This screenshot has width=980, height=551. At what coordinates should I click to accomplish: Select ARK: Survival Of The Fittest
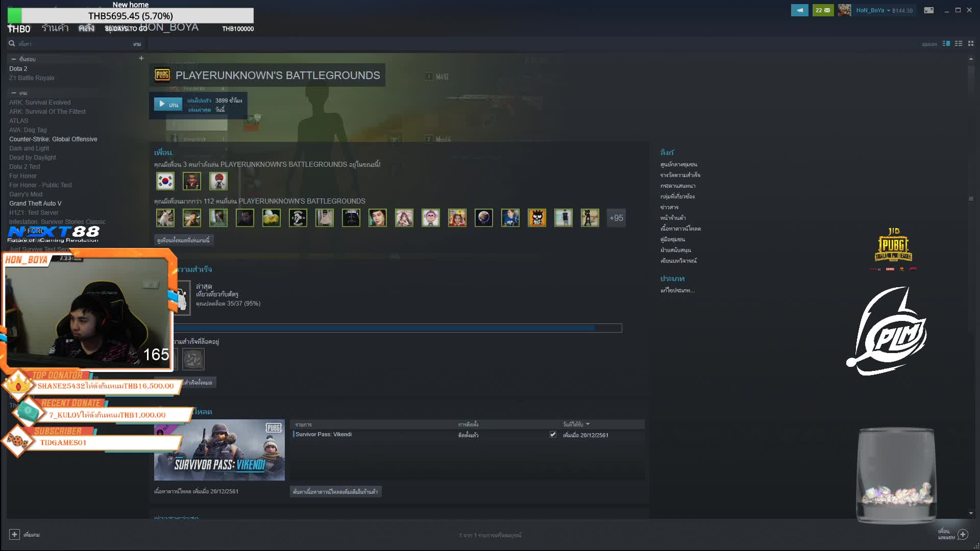tap(47, 112)
